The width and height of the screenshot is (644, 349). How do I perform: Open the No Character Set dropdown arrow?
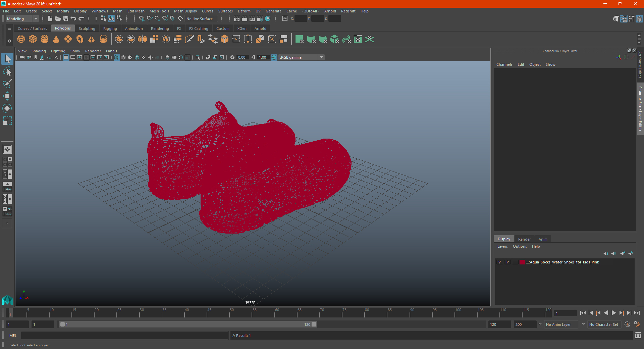pyautogui.click(x=583, y=324)
